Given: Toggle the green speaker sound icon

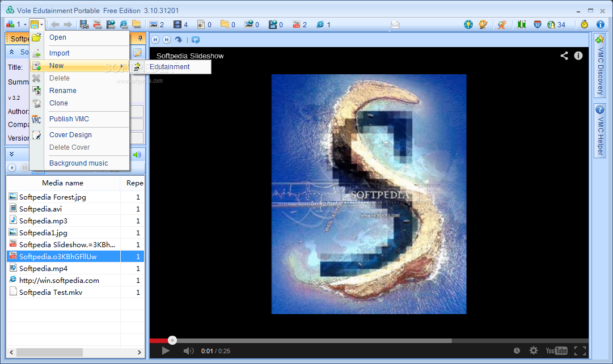Looking at the screenshot, I should point(137,155).
